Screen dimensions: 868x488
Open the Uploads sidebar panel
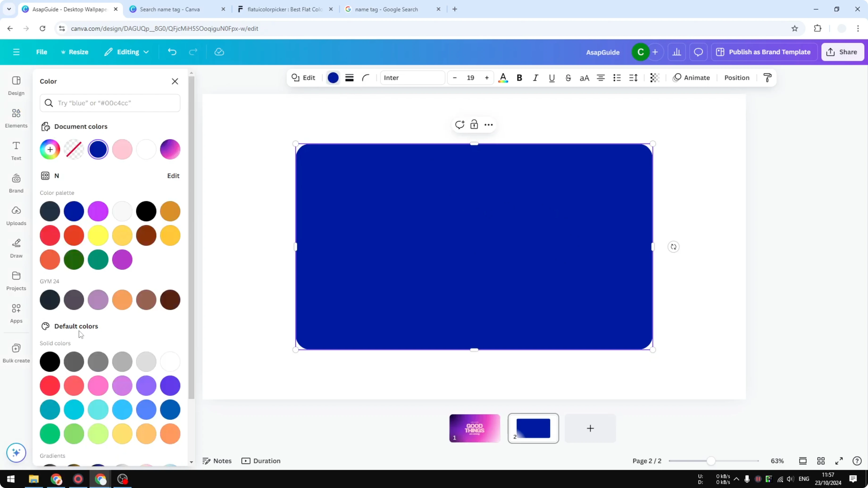pos(16,216)
